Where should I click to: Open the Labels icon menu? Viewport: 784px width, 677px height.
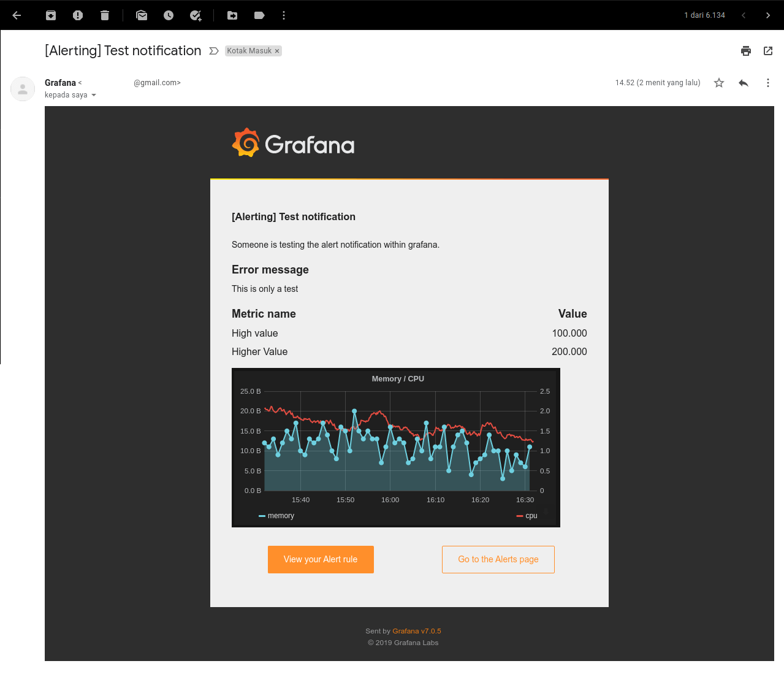click(259, 15)
